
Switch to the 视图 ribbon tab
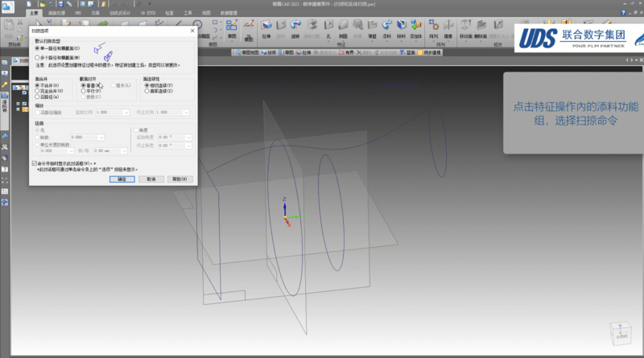207,14
